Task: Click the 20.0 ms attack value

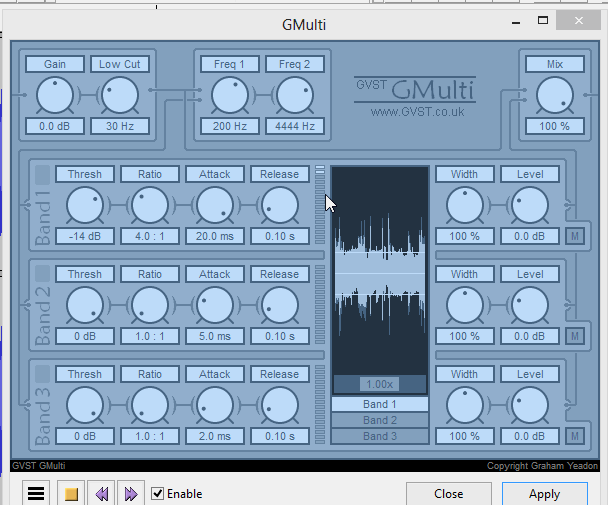Action: (215, 236)
